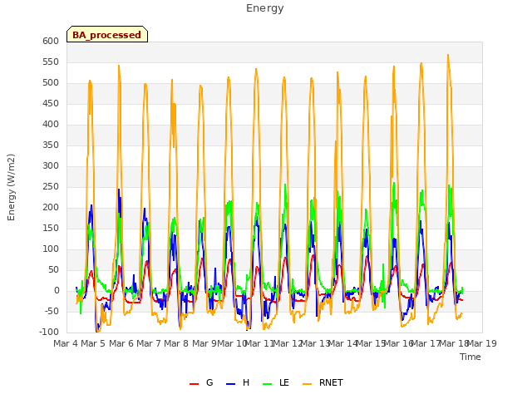Click the 150 y-axis tick label
532x399 pixels.
coord(51,229)
